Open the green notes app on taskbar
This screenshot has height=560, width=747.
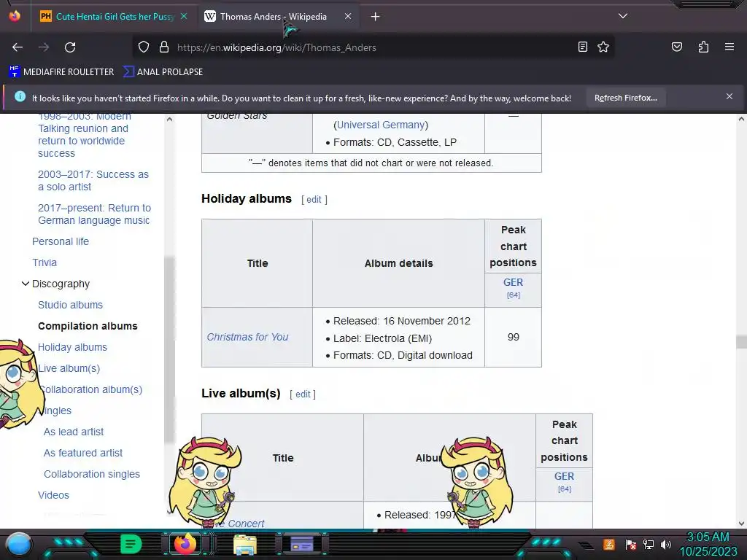pyautogui.click(x=131, y=544)
